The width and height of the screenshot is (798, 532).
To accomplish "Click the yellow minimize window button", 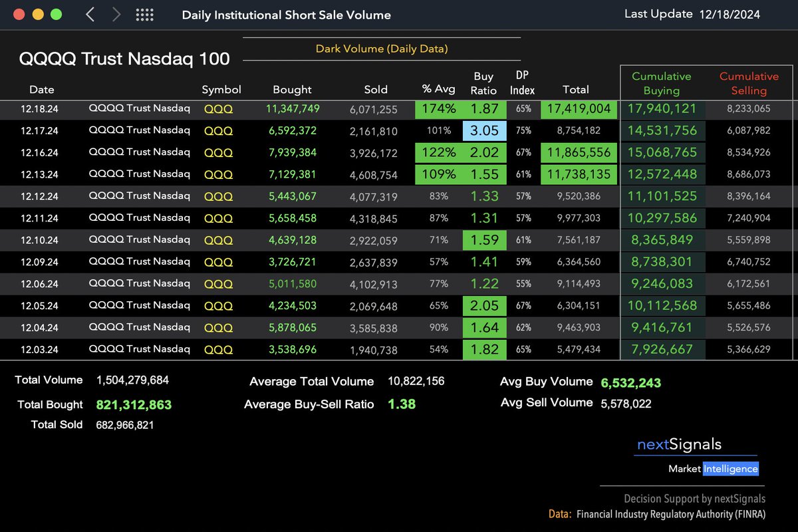I will pyautogui.click(x=38, y=14).
